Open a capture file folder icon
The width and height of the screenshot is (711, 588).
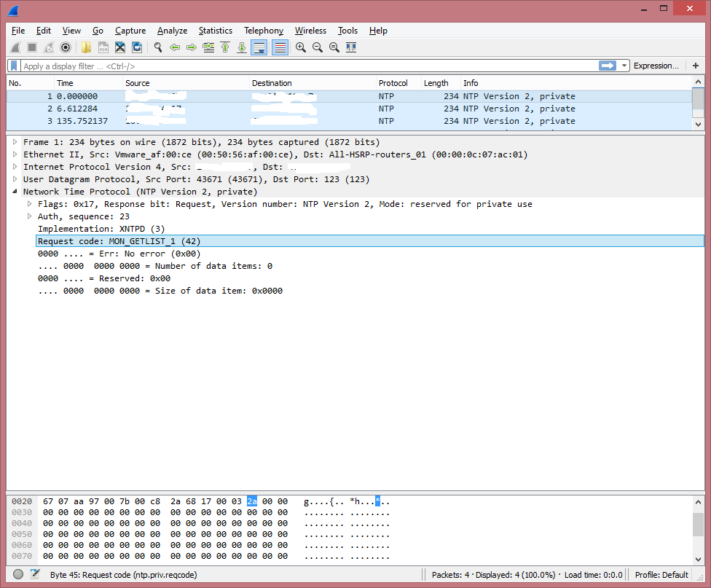pos(86,47)
